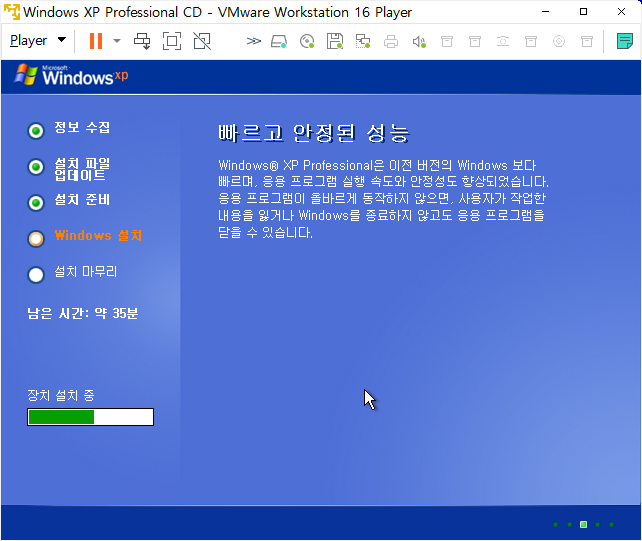
Task: Open the CD/DVD drive device icon
Action: (x=307, y=41)
